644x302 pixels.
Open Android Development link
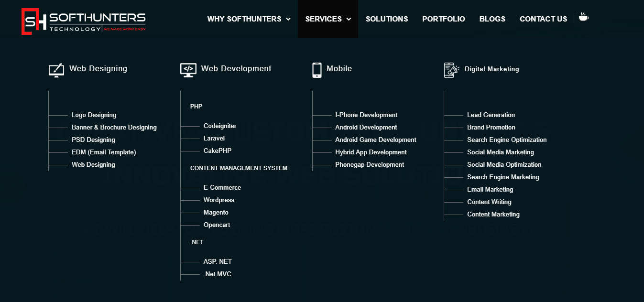366,128
